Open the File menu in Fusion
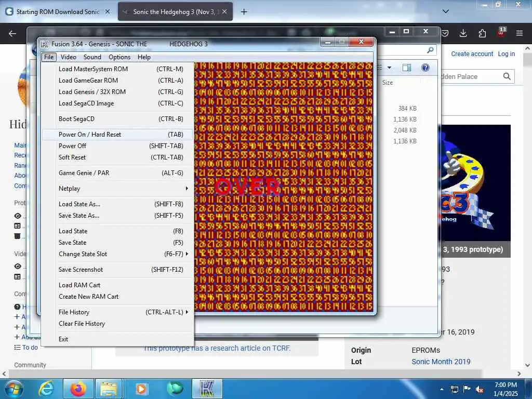 49,57
